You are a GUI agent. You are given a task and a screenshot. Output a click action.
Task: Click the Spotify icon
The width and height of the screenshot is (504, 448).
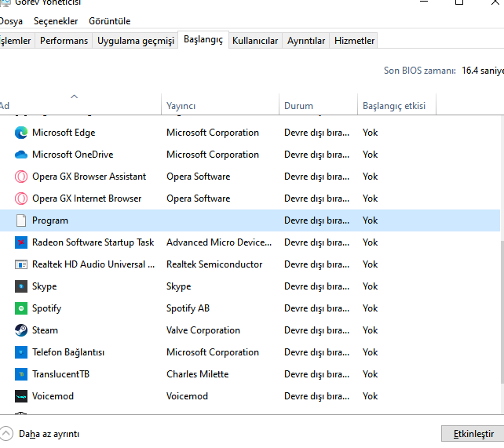(x=21, y=308)
